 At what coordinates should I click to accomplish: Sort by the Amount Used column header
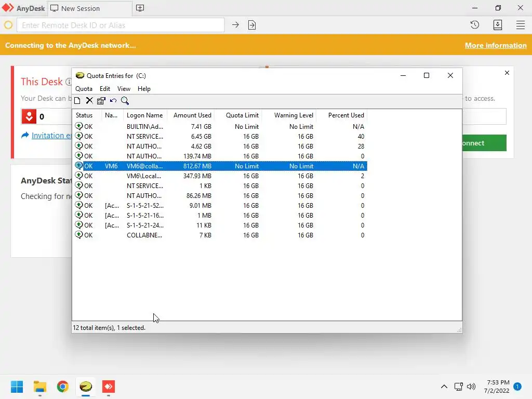[x=191, y=115]
